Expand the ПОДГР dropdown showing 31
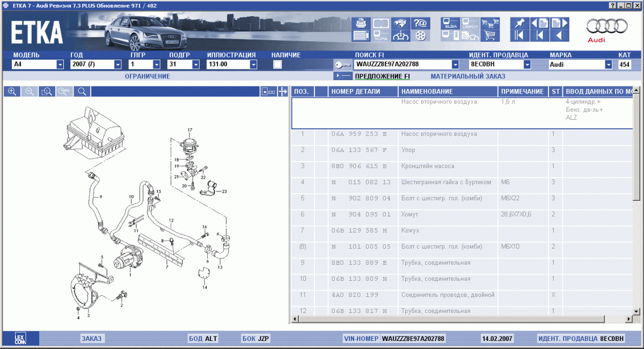This screenshot has width=644, height=349. [195, 64]
